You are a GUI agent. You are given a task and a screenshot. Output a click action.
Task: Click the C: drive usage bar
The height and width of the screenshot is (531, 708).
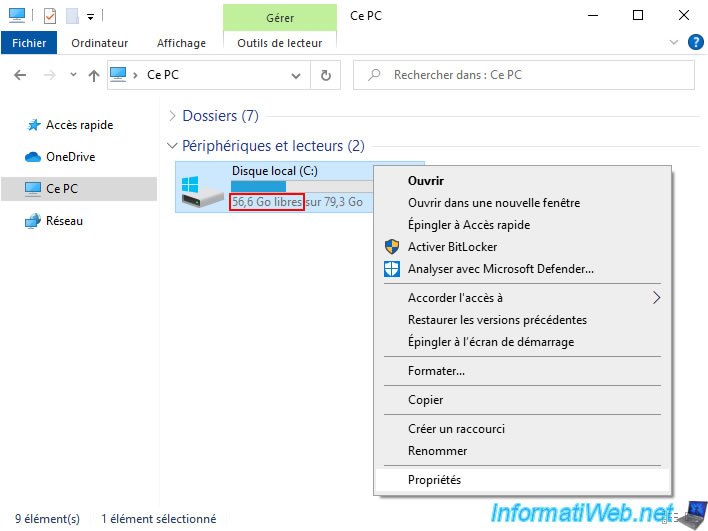pos(302,186)
